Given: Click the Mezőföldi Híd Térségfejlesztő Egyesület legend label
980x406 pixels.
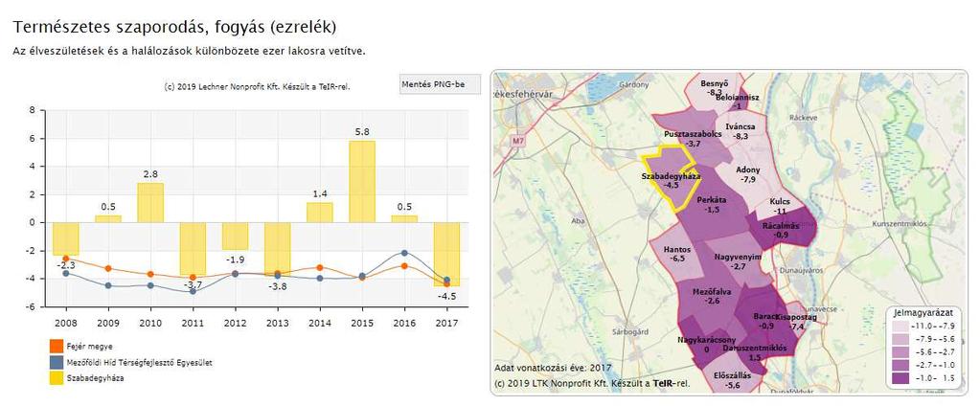Looking at the screenshot, I should (137, 362).
